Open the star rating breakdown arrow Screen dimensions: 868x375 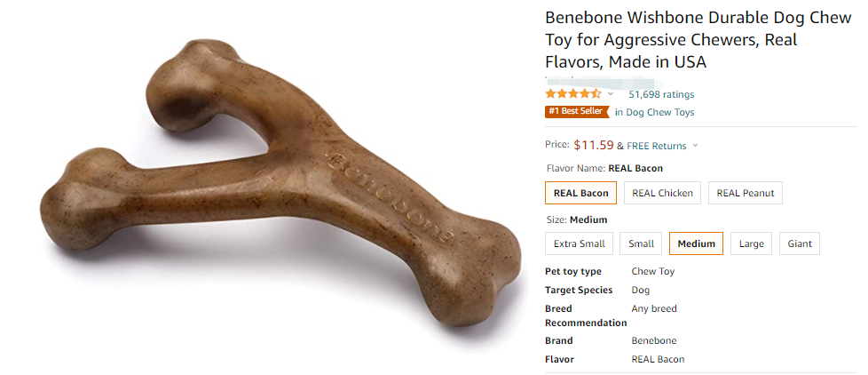(611, 94)
